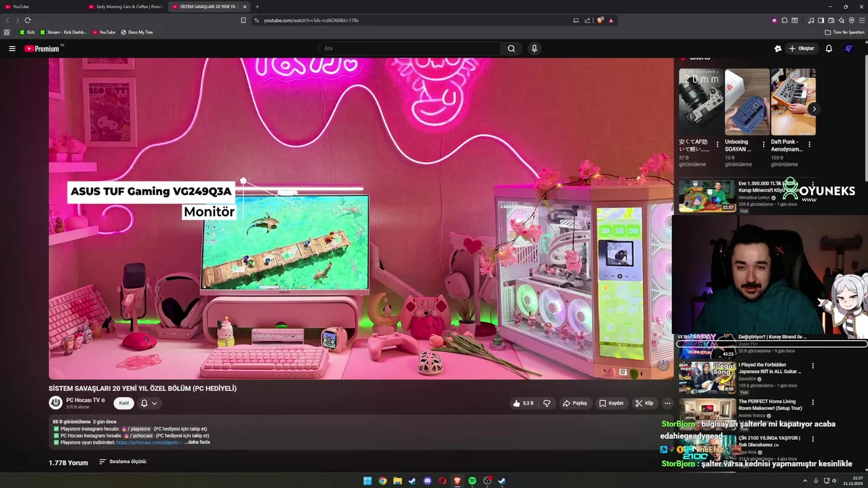Launch Chrome from the taskbar
The image size is (868, 488).
382,481
